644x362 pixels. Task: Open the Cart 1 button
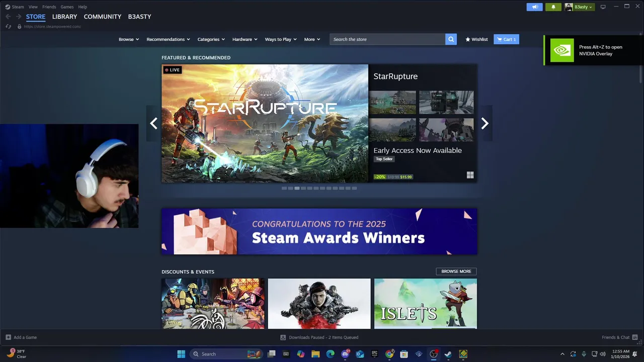click(x=506, y=39)
